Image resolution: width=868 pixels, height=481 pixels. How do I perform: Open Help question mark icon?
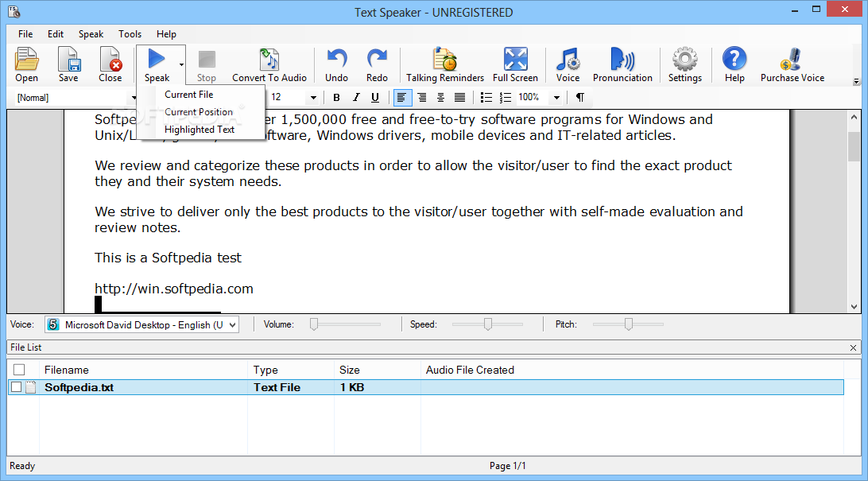point(734,64)
